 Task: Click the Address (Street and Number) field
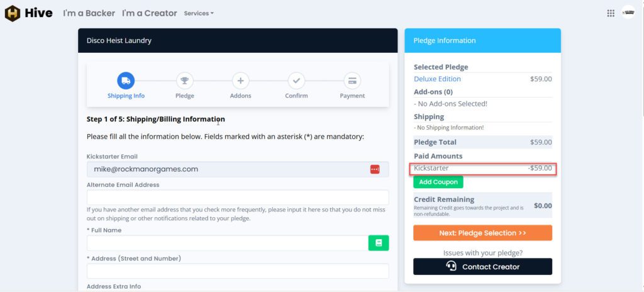(237, 271)
